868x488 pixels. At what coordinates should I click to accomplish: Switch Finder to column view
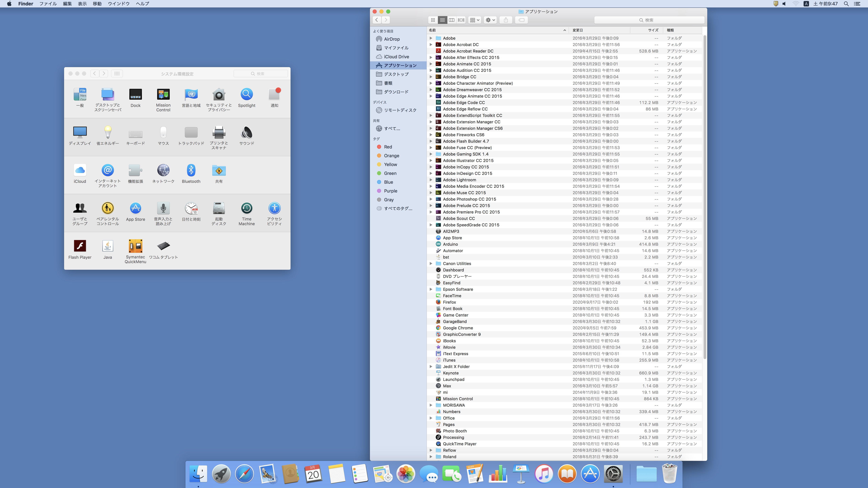pos(452,20)
